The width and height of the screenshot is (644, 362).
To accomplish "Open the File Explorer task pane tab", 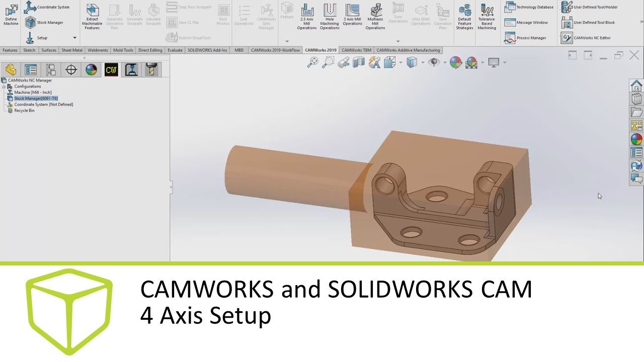I will tap(636, 113).
